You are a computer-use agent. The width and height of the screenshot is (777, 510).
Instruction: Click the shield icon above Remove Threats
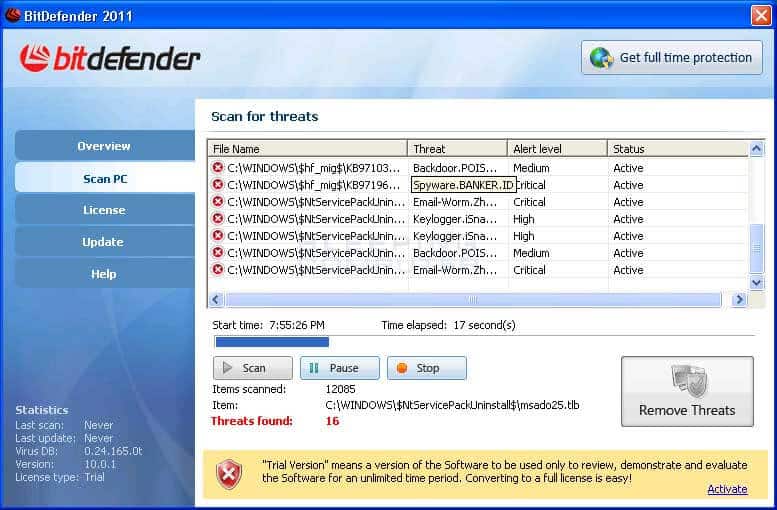tap(687, 381)
